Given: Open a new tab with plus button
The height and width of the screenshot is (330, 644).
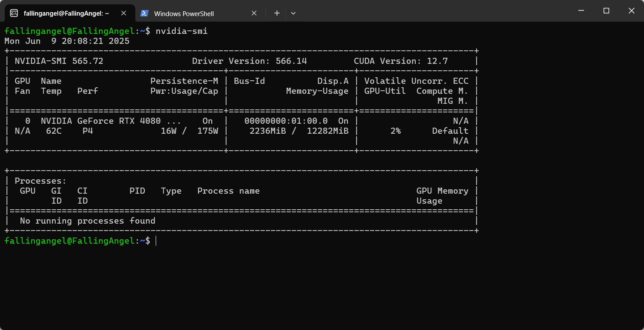Looking at the screenshot, I should pos(277,13).
